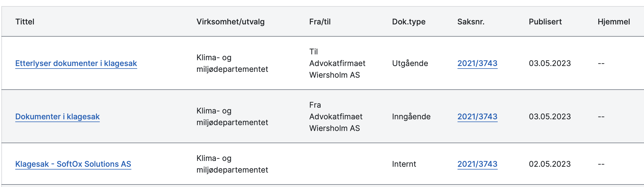Select the 'Til Advokatfirmaet Wiersholm AS' cell
Image resolution: width=644 pixels, height=187 pixels.
click(x=337, y=63)
